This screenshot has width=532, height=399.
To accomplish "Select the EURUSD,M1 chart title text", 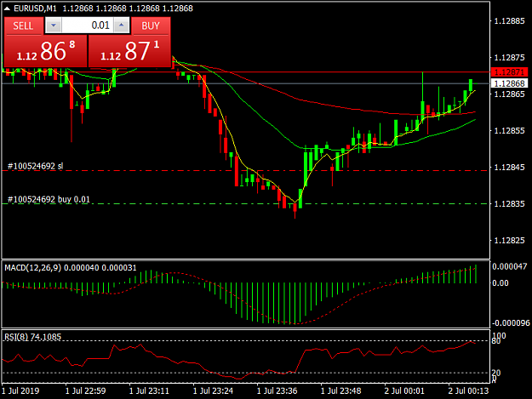I will point(35,9).
